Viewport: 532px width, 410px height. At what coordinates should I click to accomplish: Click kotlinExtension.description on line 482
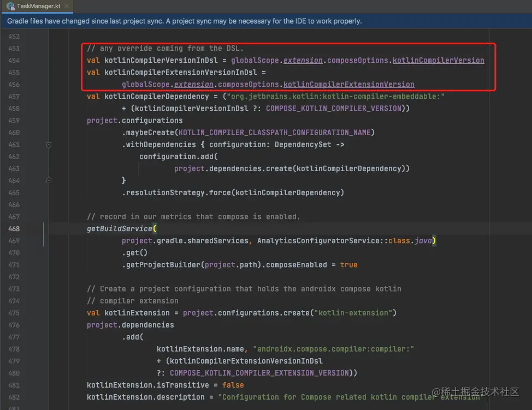coord(145,397)
